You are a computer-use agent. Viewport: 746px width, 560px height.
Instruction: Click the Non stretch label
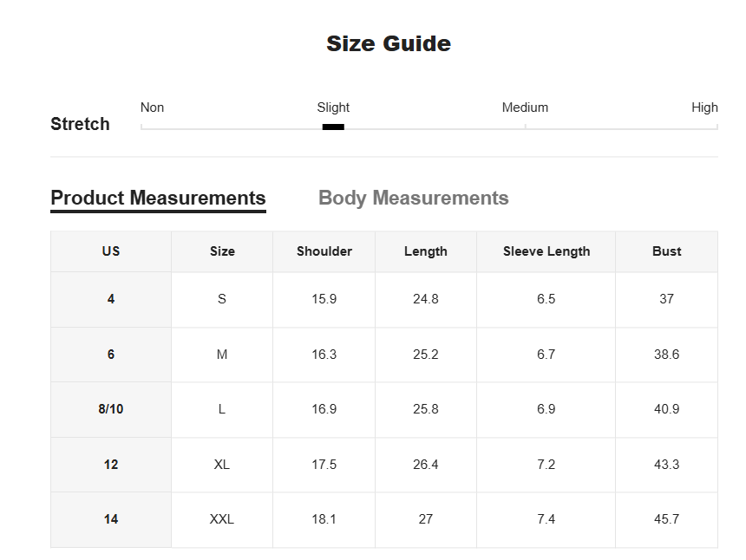tap(153, 107)
